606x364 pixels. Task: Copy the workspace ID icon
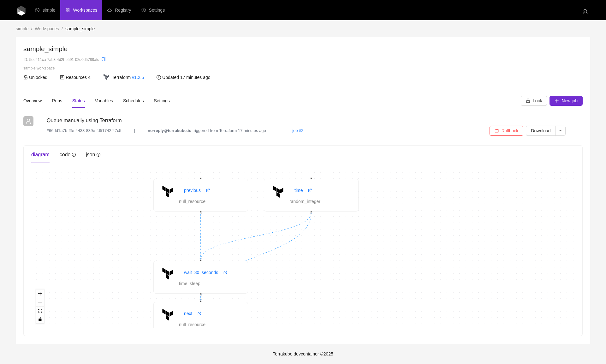point(104,59)
